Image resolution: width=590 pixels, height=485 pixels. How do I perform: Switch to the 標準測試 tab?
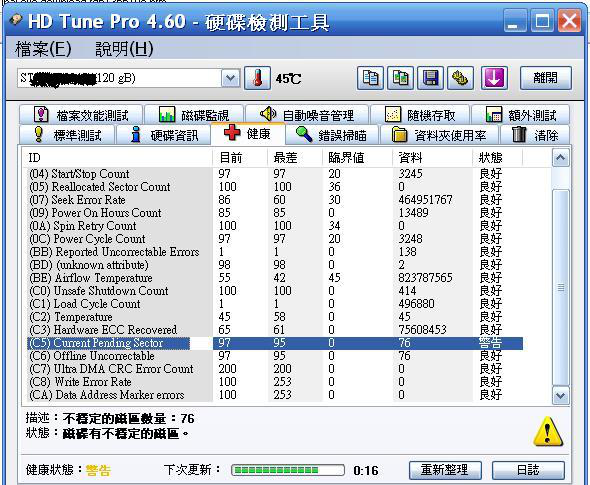[67, 135]
